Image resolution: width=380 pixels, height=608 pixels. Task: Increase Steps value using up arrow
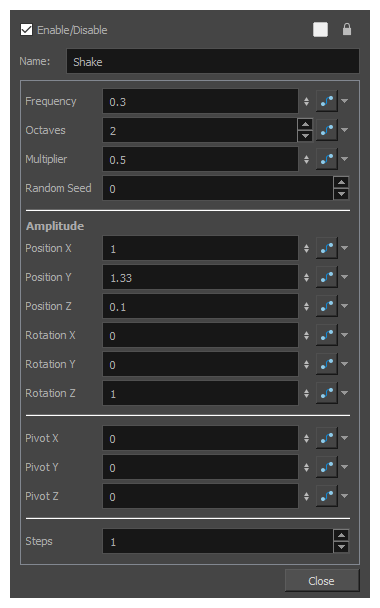341,535
